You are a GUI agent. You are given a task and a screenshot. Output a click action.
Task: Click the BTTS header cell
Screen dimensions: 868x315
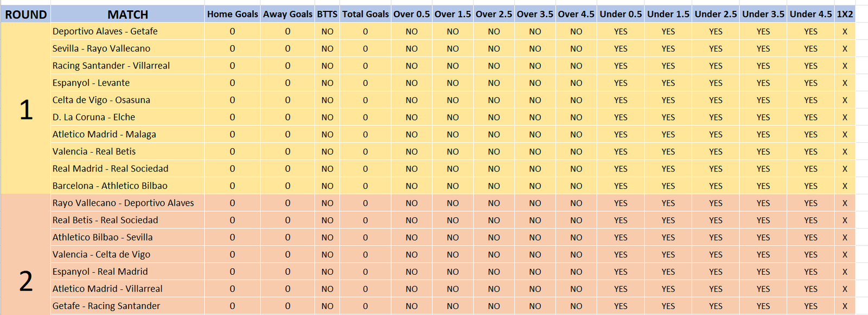coord(327,14)
